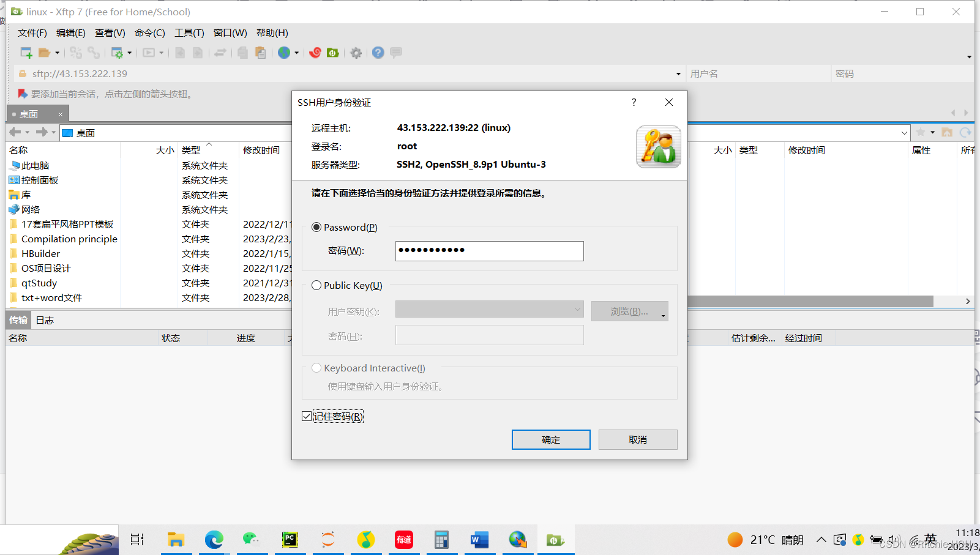The image size is (980, 555).
Task: Click the SSH password input field
Action: point(489,251)
